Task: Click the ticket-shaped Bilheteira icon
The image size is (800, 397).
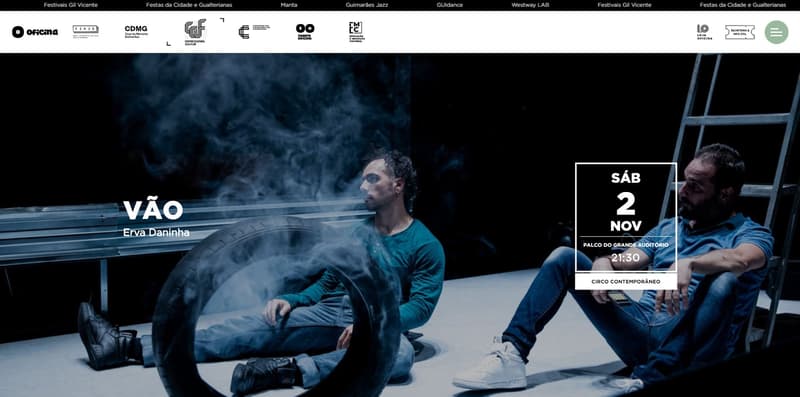Action: (x=739, y=32)
